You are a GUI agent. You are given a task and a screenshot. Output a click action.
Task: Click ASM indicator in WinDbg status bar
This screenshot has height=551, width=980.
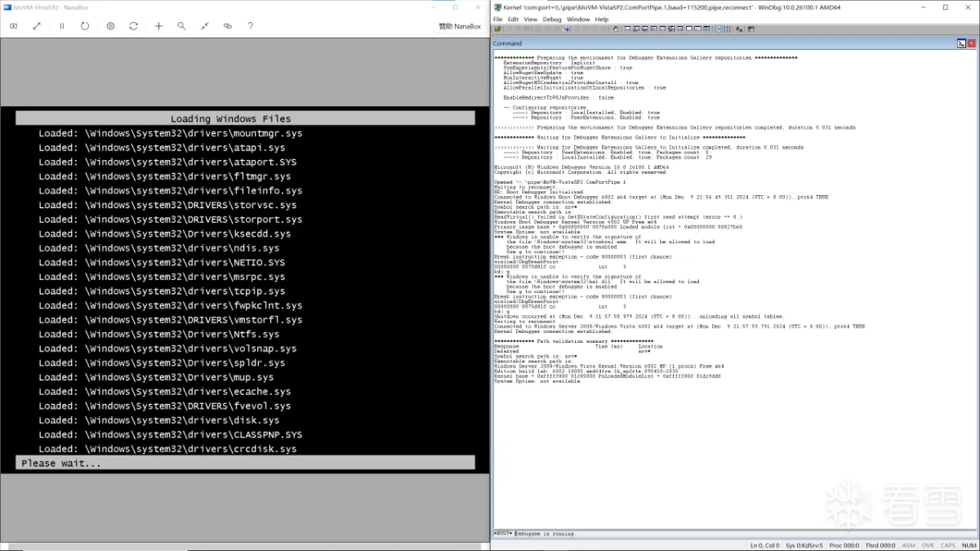(909, 545)
